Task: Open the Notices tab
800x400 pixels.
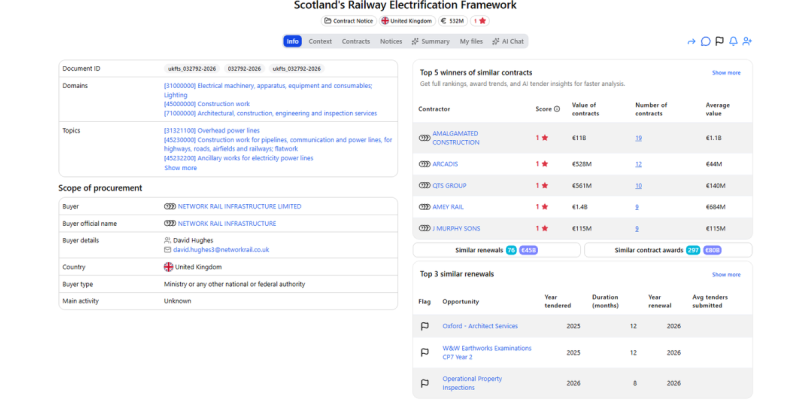Action: (391, 41)
